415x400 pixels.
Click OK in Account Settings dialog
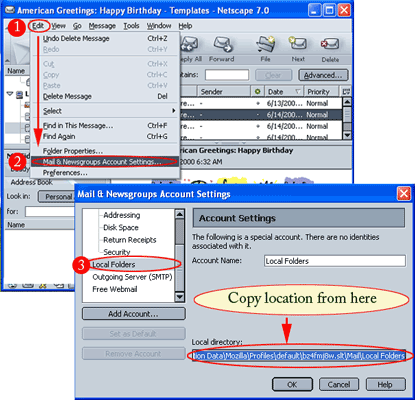pos(292,384)
